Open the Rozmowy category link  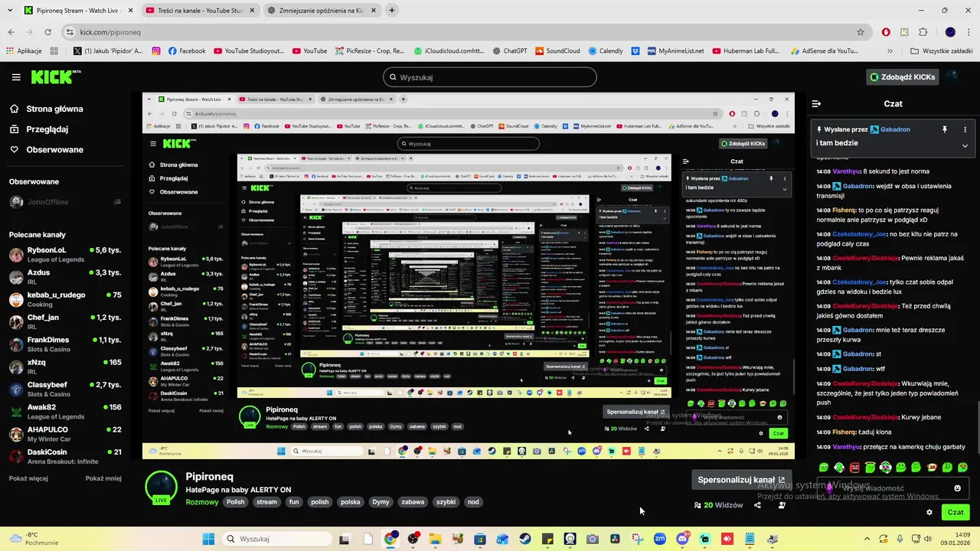[202, 502]
